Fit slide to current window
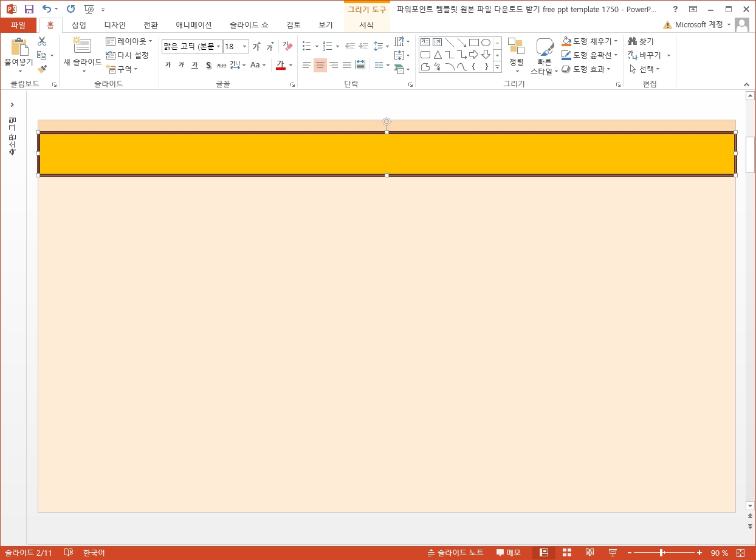 pyautogui.click(x=740, y=553)
